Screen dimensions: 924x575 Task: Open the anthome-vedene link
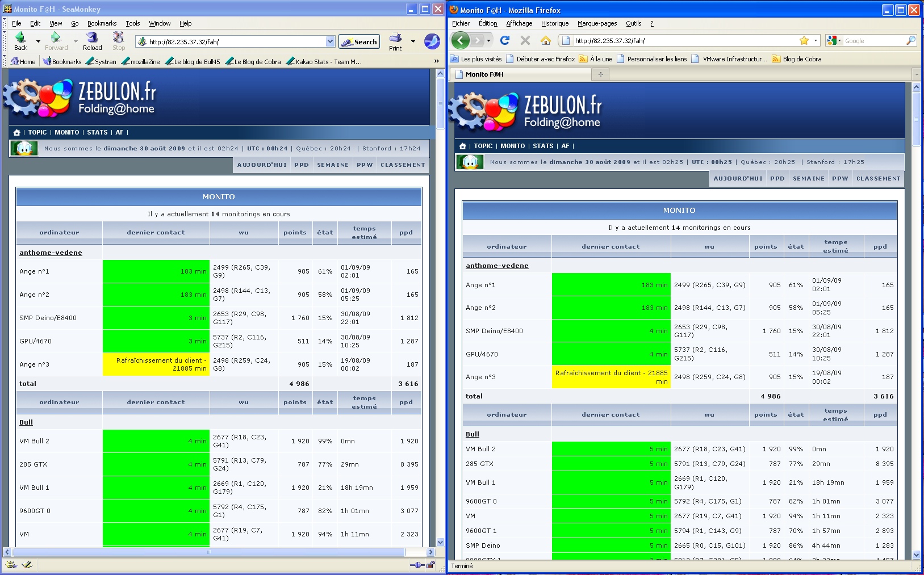tap(51, 253)
